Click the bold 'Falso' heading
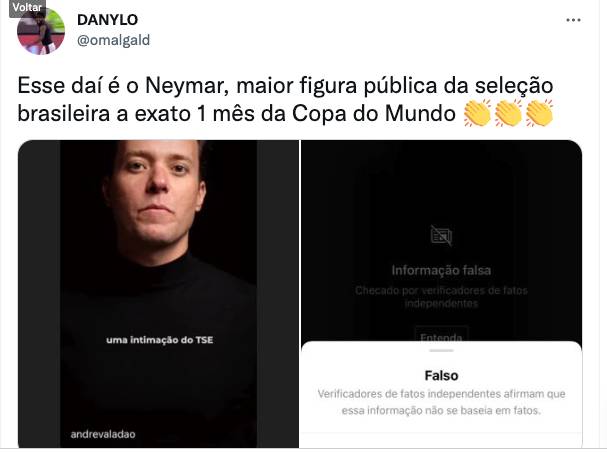607x452 pixels. coord(441,376)
